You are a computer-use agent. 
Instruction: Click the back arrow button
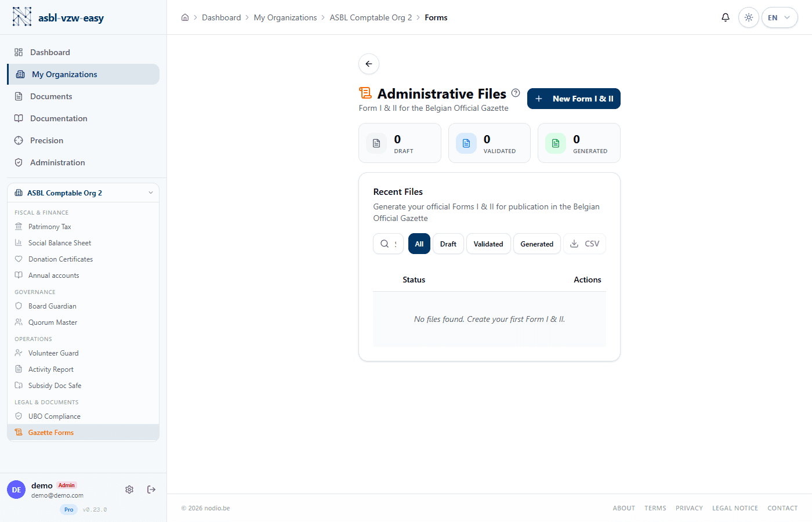pyautogui.click(x=369, y=64)
